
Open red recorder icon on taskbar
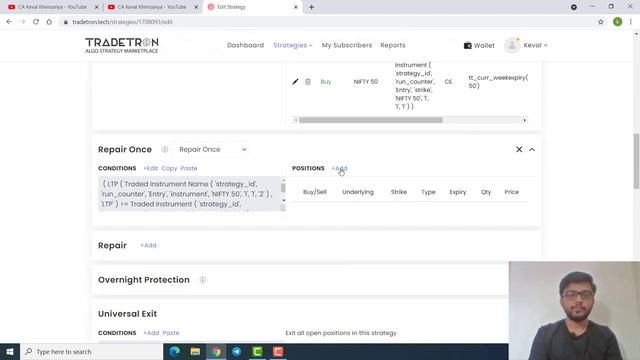[278, 351]
